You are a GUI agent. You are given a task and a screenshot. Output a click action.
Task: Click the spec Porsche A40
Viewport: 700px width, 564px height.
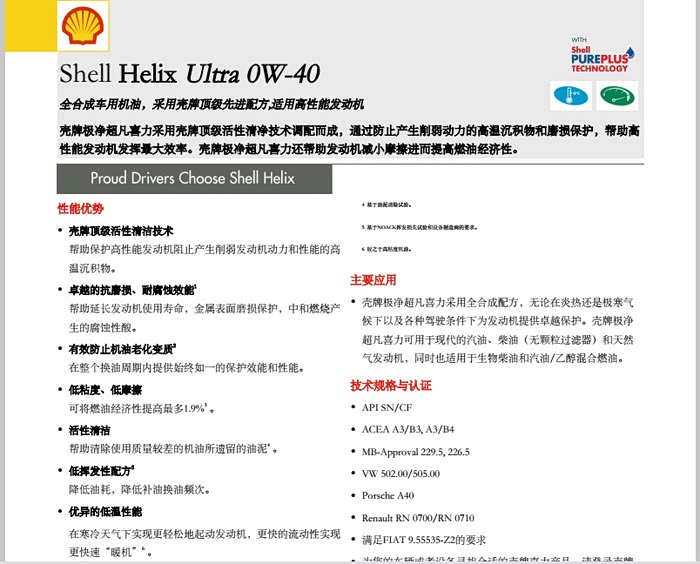tap(388, 496)
